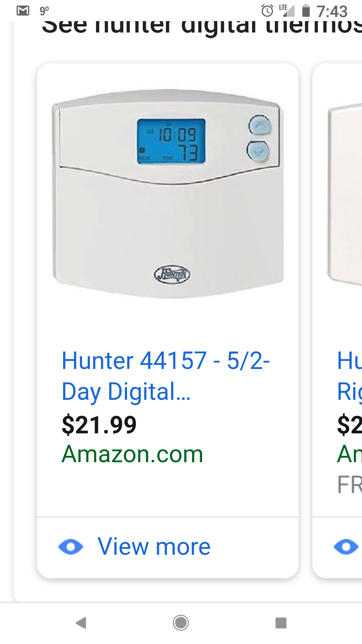Tap the eye icon beside View more
The image size is (362, 644).
71,547
